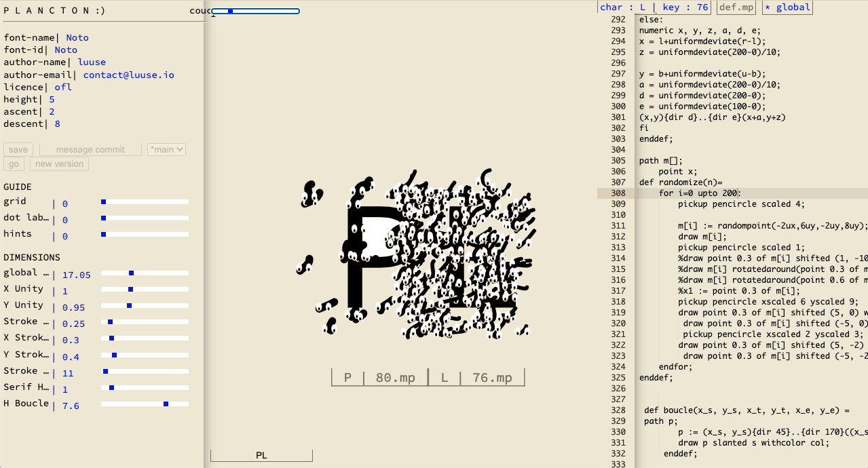This screenshot has width=868, height=468.
Task: Select the P glyph cell below preview
Action: (347, 378)
